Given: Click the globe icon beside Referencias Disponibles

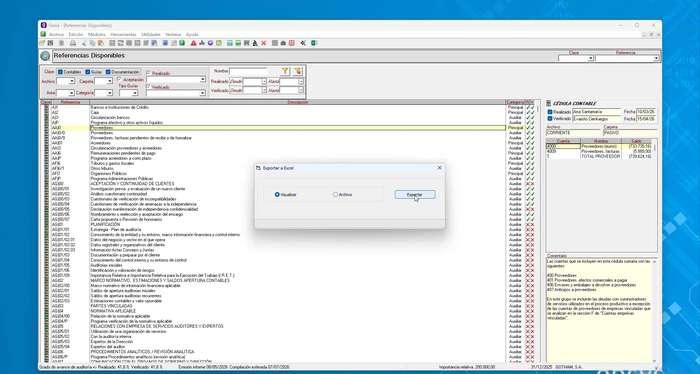Looking at the screenshot, I should (x=45, y=56).
